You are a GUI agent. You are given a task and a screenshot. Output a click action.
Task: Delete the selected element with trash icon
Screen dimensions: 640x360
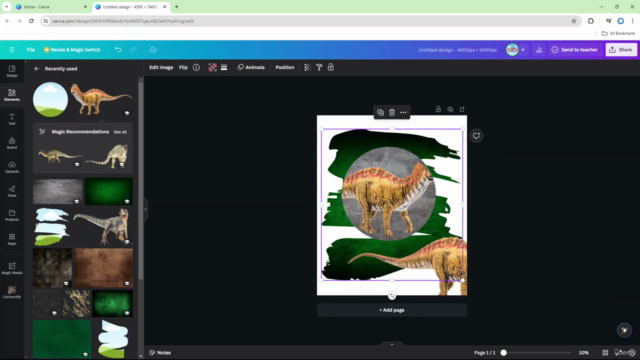392,112
